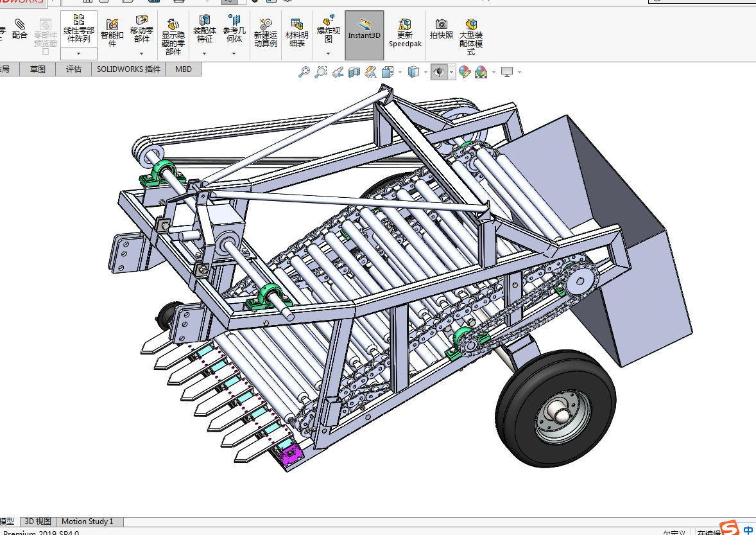Viewport: 756px width, 535px height.
Task: Open the 智能扣件 smart fasteners tool
Action: (x=112, y=33)
